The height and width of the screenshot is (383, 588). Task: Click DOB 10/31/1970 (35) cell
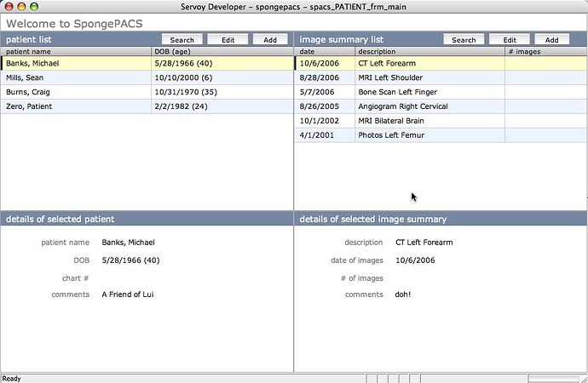(222, 92)
